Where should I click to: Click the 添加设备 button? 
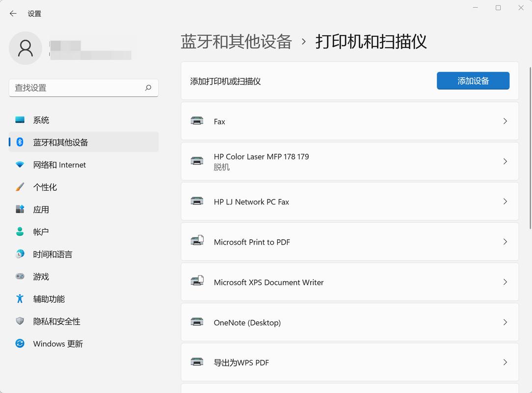coord(473,81)
